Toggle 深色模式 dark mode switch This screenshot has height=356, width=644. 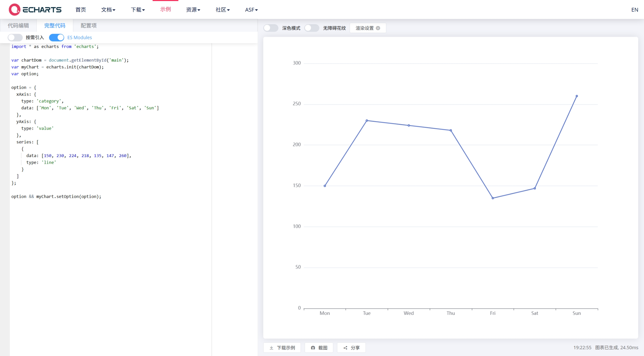pos(270,28)
